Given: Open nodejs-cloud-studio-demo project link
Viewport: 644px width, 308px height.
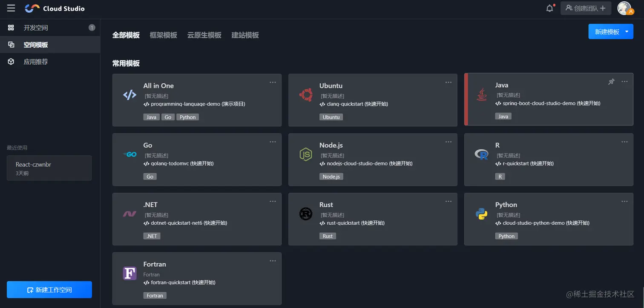Looking at the screenshot, I should 366,163.
